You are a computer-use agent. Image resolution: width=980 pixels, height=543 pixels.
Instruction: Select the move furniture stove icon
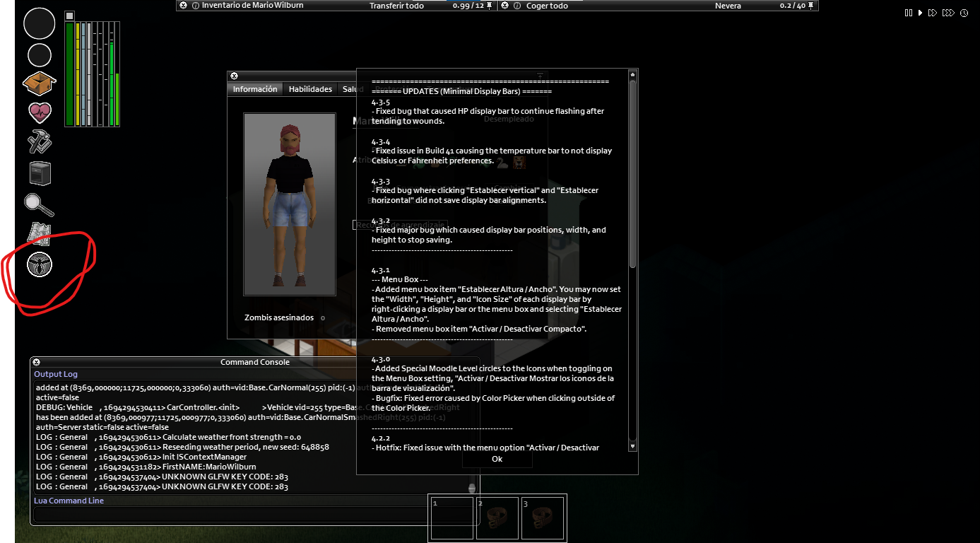point(40,173)
